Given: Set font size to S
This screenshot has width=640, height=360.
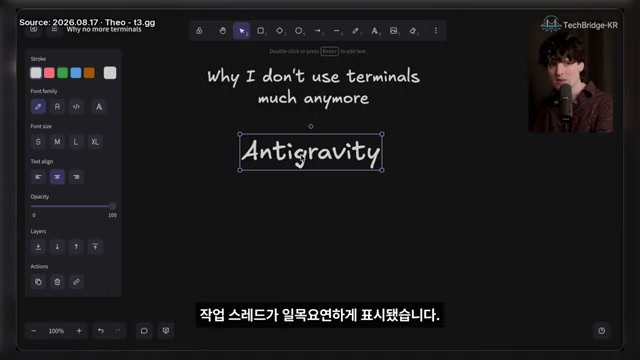Looking at the screenshot, I should pyautogui.click(x=38, y=142).
